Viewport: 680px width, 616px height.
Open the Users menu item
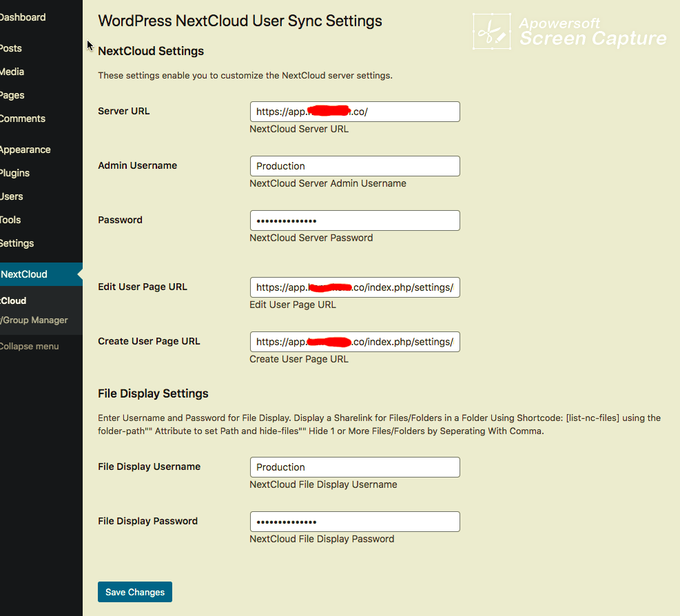coord(11,196)
